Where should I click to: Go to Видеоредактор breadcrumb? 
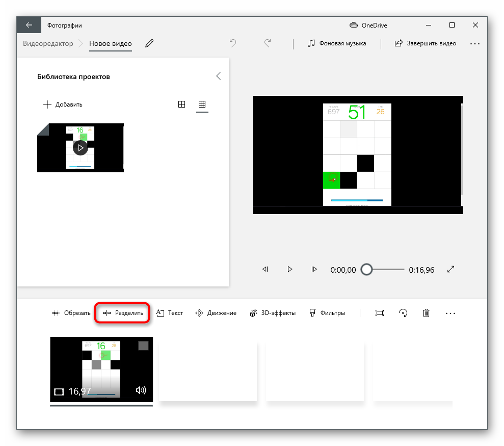(48, 44)
